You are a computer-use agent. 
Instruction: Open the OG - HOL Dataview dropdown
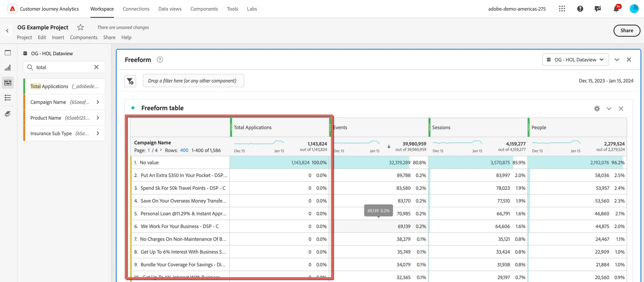(x=575, y=60)
